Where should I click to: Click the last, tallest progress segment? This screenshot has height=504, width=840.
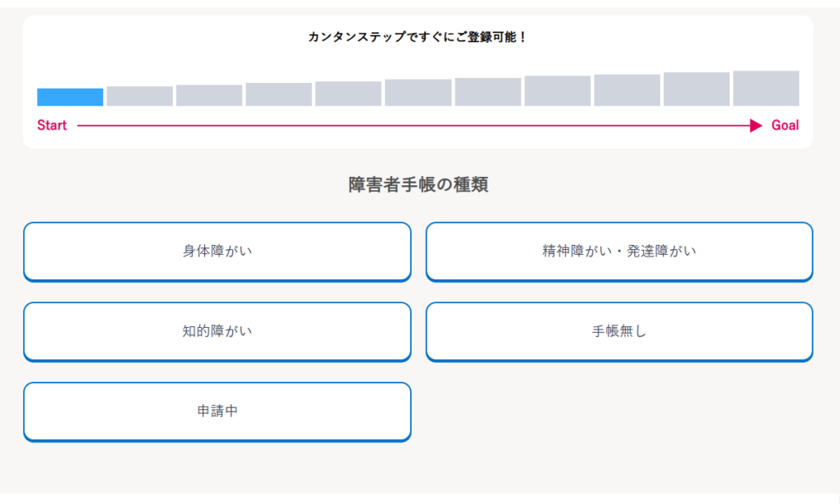(x=766, y=89)
